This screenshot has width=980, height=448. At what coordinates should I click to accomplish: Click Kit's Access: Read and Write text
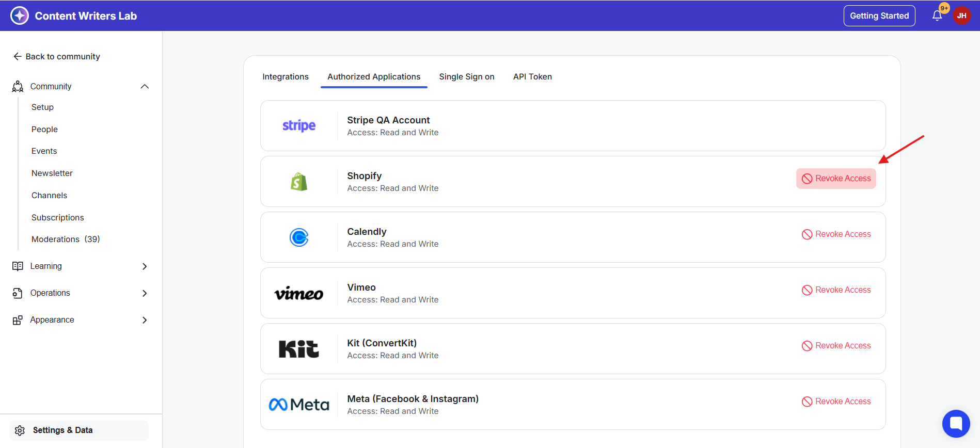coord(393,356)
